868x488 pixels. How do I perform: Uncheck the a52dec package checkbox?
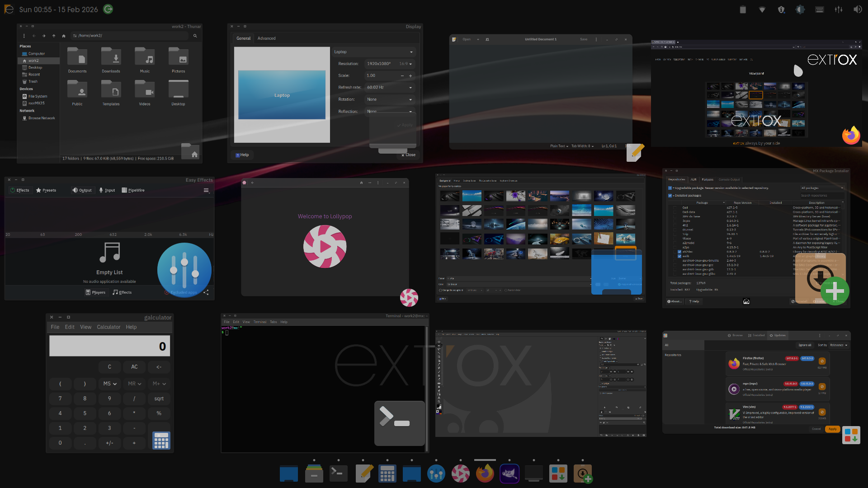click(679, 252)
